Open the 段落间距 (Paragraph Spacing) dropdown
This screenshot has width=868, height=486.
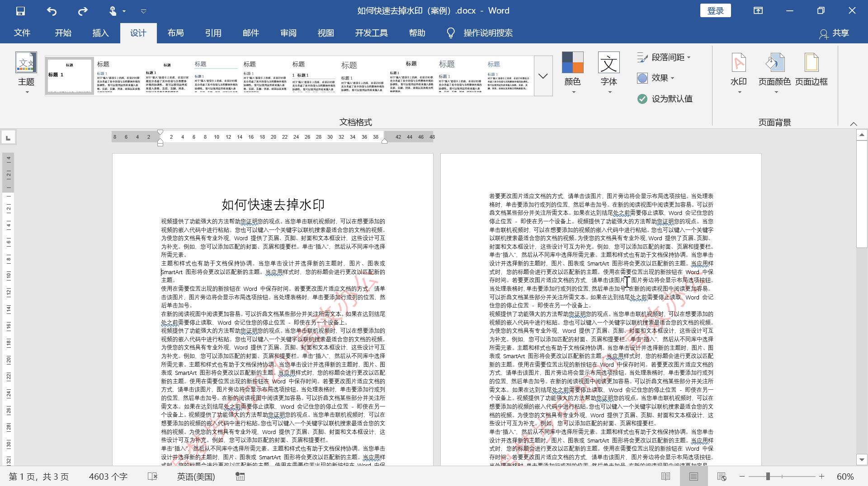point(665,57)
